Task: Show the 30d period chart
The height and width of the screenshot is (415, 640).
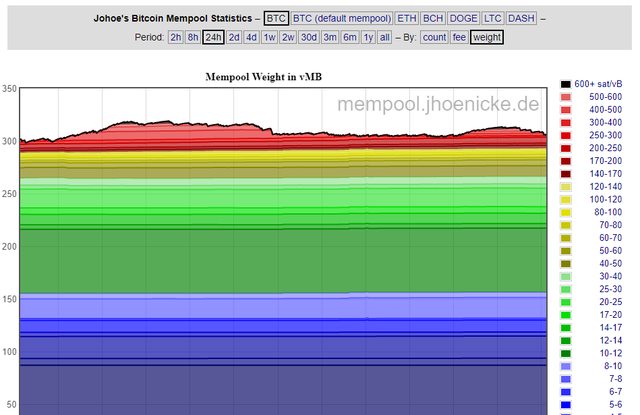Action: pos(309,37)
